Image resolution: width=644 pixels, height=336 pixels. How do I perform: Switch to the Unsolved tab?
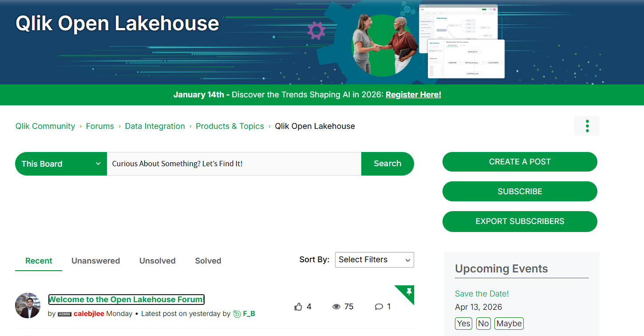158,261
